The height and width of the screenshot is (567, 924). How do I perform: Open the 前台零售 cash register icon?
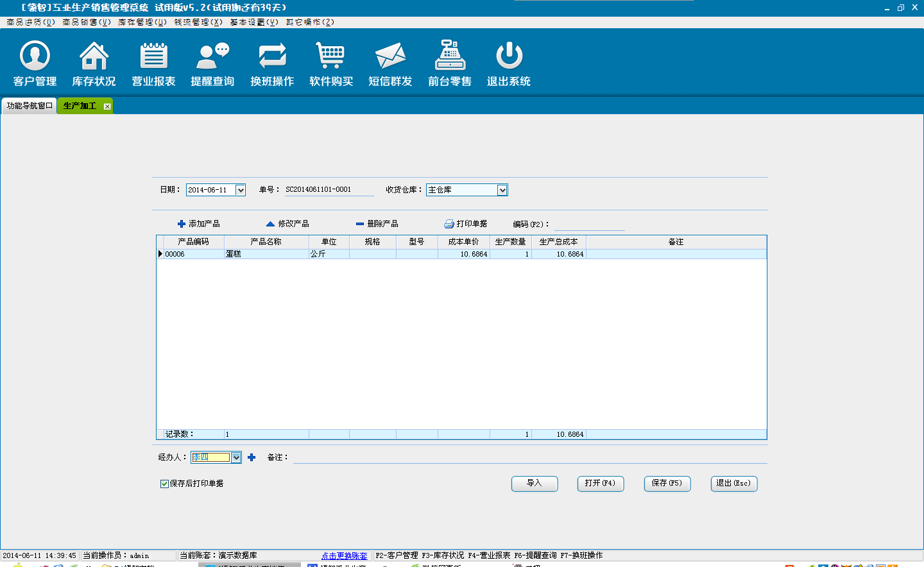450,56
